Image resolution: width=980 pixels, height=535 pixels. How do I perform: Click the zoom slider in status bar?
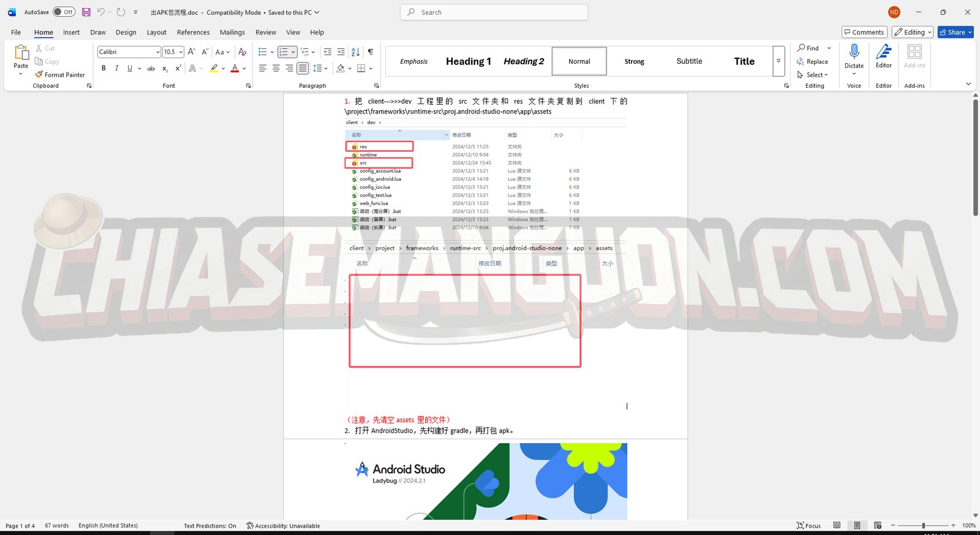pos(923,526)
